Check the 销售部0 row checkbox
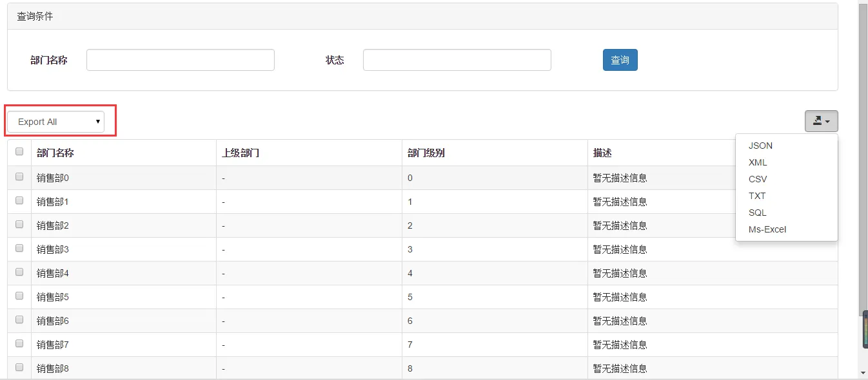The image size is (868, 380). click(x=19, y=177)
